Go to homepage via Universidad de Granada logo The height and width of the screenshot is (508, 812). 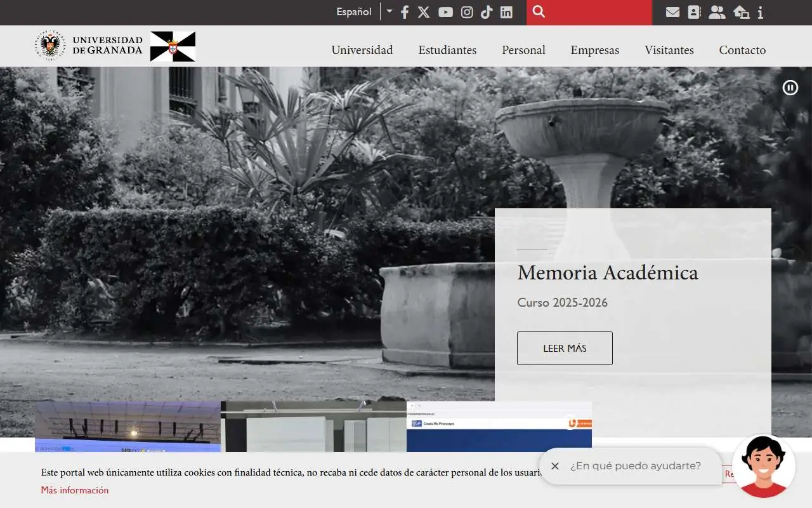[89, 46]
